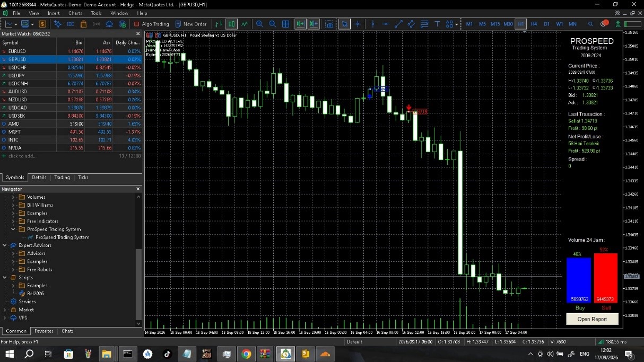Switch chart to line chart style
The image size is (644, 362).
(245, 24)
